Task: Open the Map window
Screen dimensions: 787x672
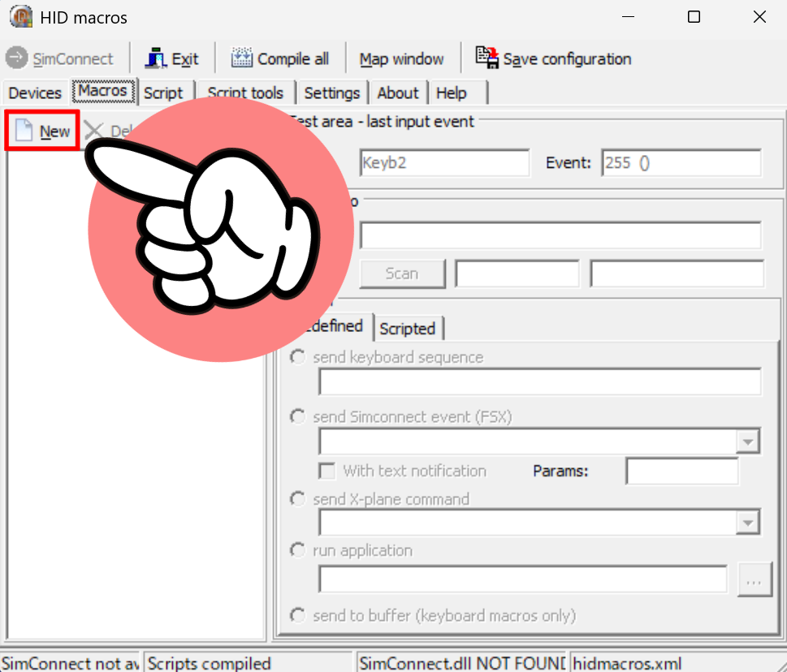Action: pos(401,59)
